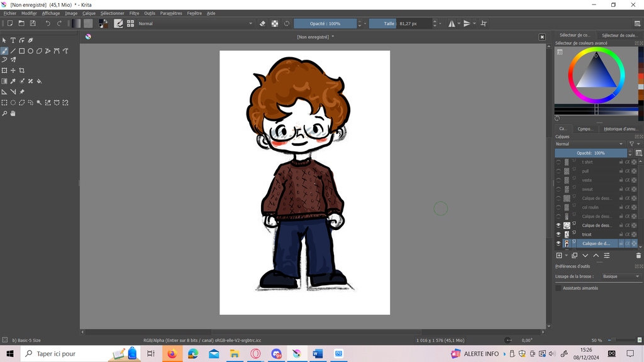Select the Text tool in toolbox
Image resolution: width=644 pixels, height=362 pixels.
(x=13, y=40)
